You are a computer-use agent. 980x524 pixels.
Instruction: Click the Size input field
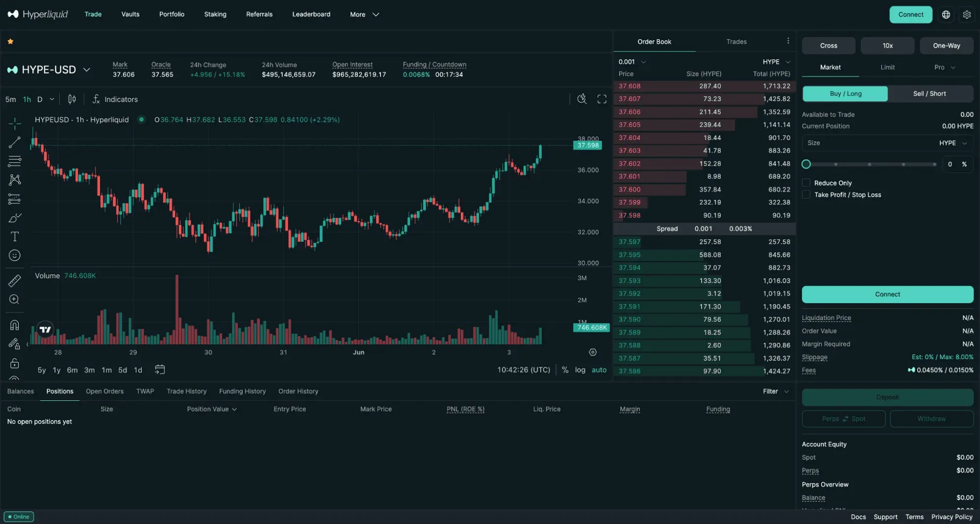click(x=887, y=143)
